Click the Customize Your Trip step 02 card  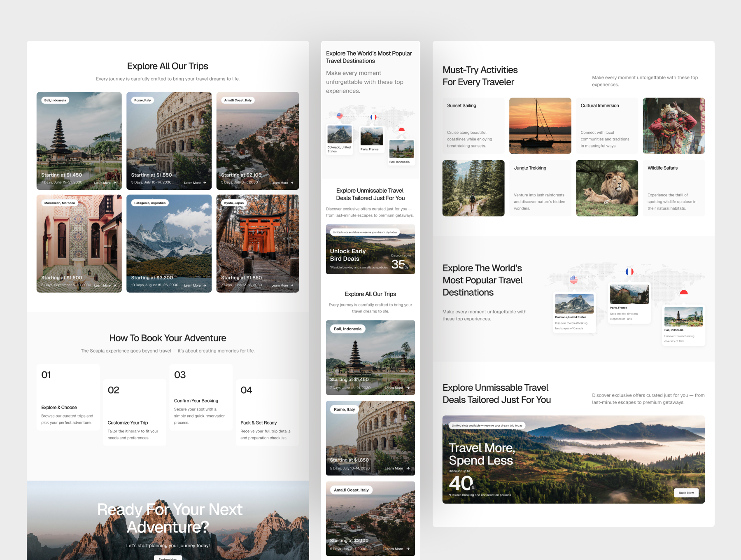[134, 413]
